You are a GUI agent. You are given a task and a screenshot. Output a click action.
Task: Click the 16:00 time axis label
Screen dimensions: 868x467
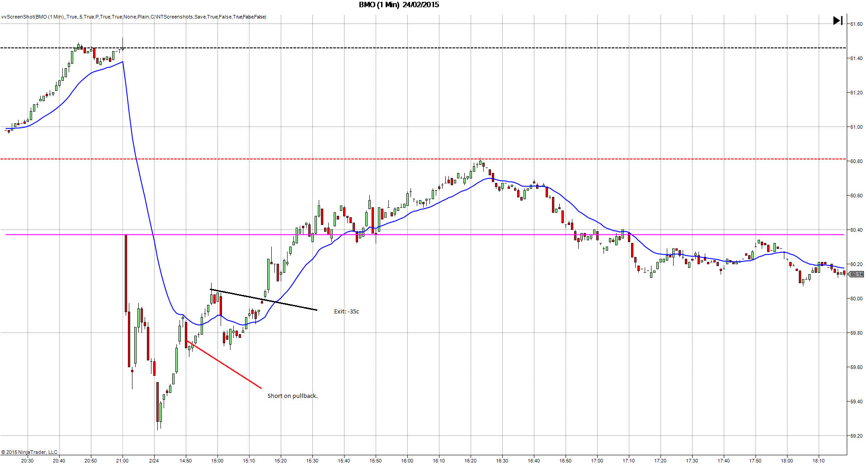[407, 461]
